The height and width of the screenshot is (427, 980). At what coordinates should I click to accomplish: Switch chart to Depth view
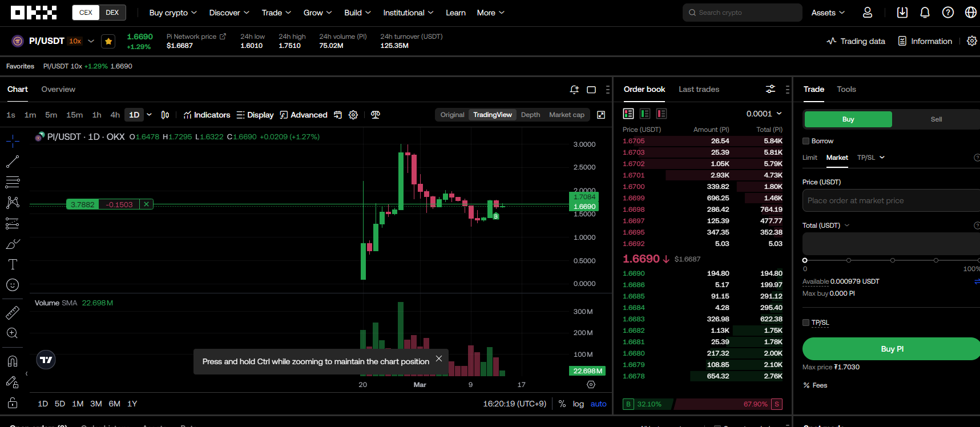tap(530, 115)
